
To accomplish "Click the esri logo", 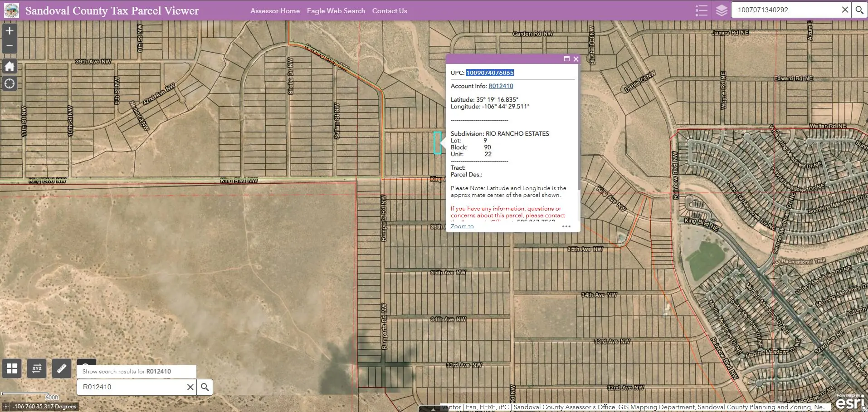I will [850, 402].
